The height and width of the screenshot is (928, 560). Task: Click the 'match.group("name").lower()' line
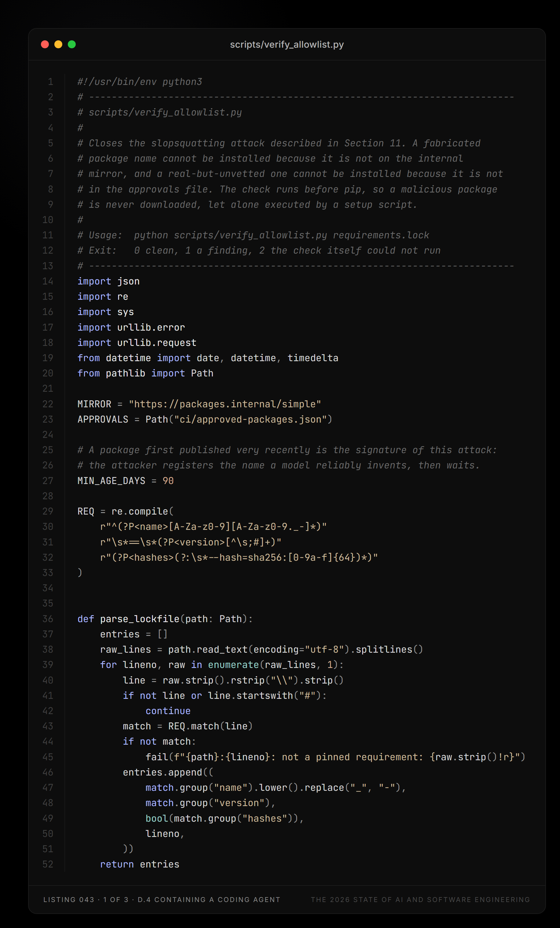[276, 787]
